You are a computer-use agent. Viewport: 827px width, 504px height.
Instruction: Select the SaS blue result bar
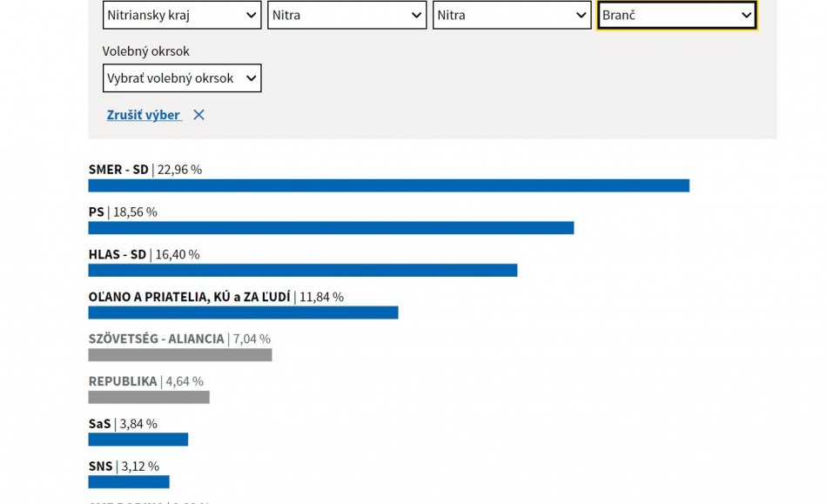(138, 440)
